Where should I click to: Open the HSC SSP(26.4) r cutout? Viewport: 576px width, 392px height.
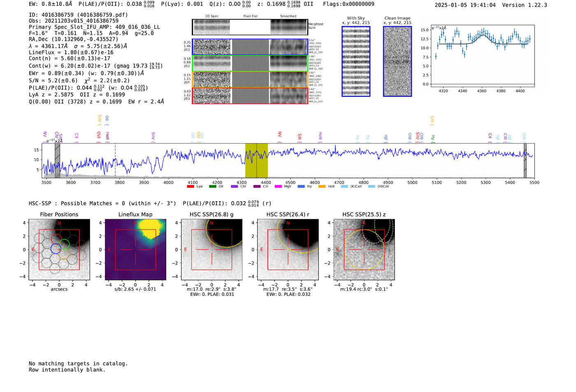[288, 250]
